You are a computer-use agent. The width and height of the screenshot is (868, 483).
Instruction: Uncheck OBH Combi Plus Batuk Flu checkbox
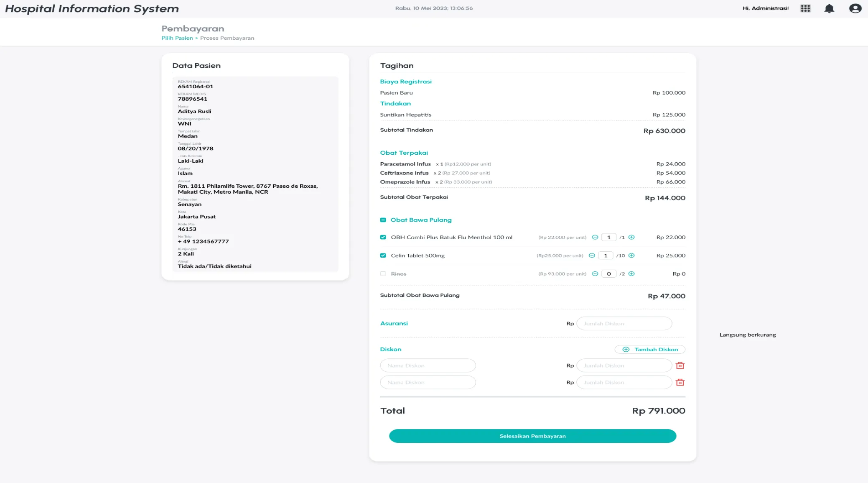point(383,237)
